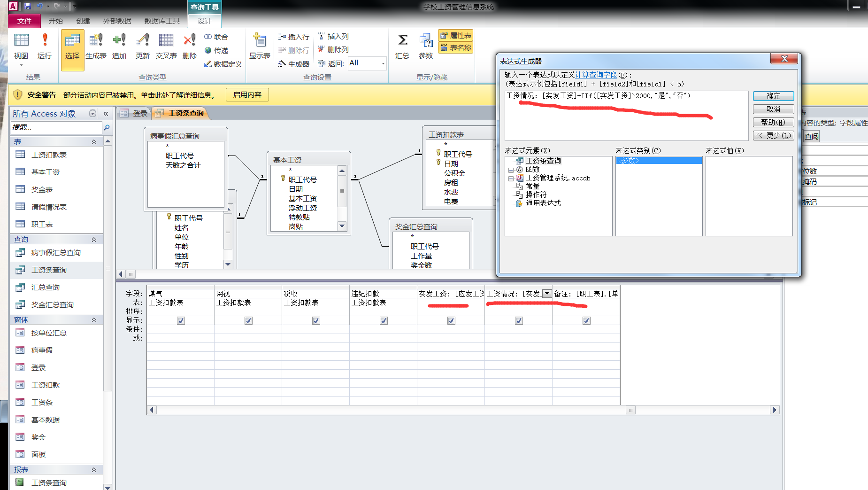Toggle 显示 checkbox for 备注 column
Viewport: 868px width, 490px height.
pos(586,320)
